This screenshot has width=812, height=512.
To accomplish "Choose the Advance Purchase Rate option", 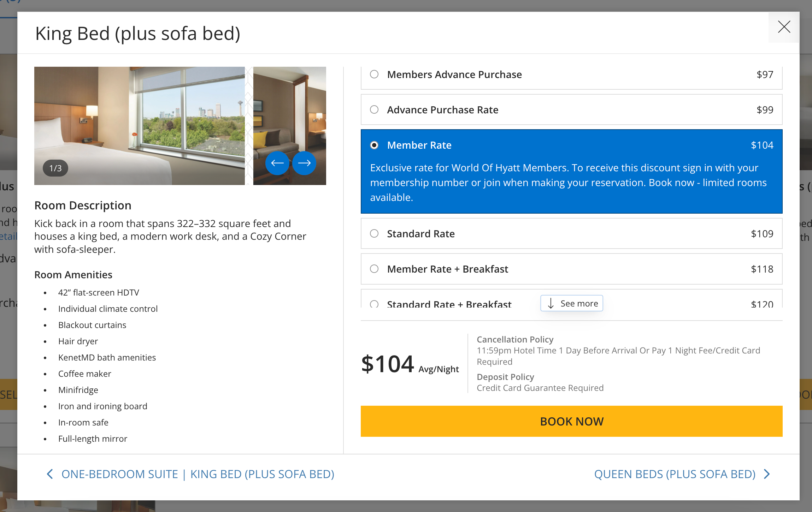I will click(374, 110).
